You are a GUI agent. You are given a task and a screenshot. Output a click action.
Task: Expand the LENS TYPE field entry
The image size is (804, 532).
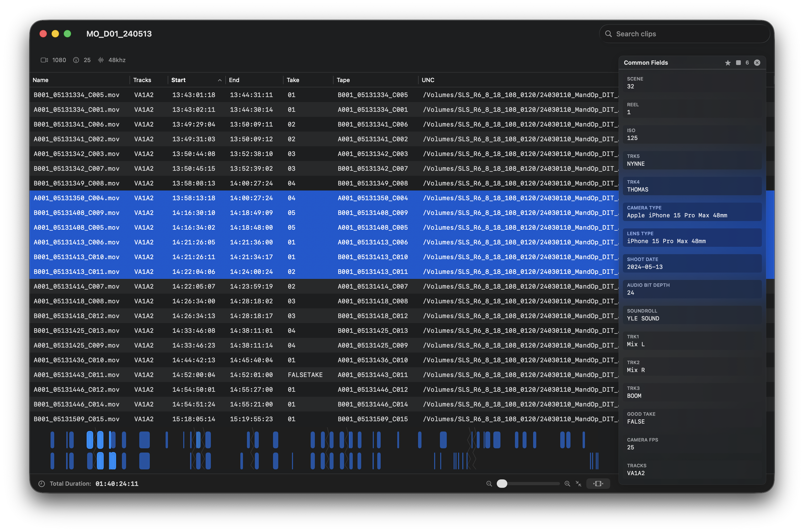click(692, 238)
